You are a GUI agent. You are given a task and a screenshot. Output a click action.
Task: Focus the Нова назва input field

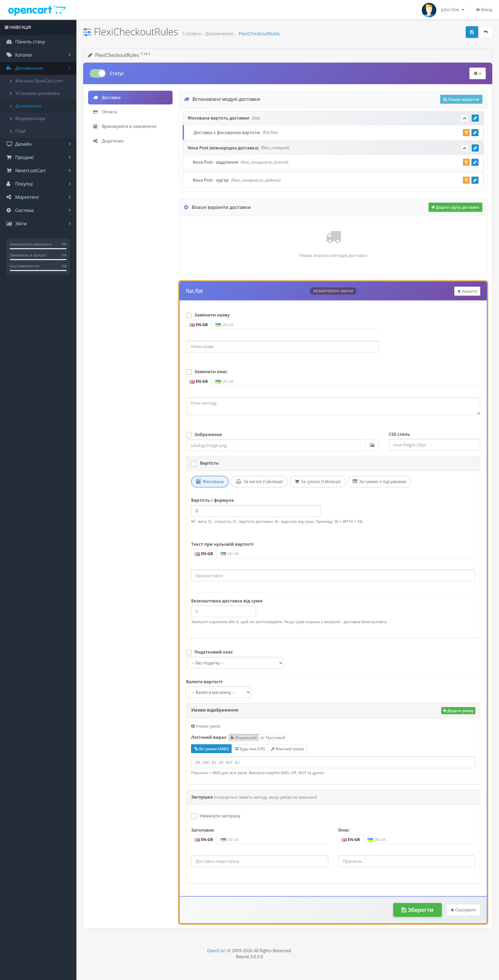click(x=283, y=347)
